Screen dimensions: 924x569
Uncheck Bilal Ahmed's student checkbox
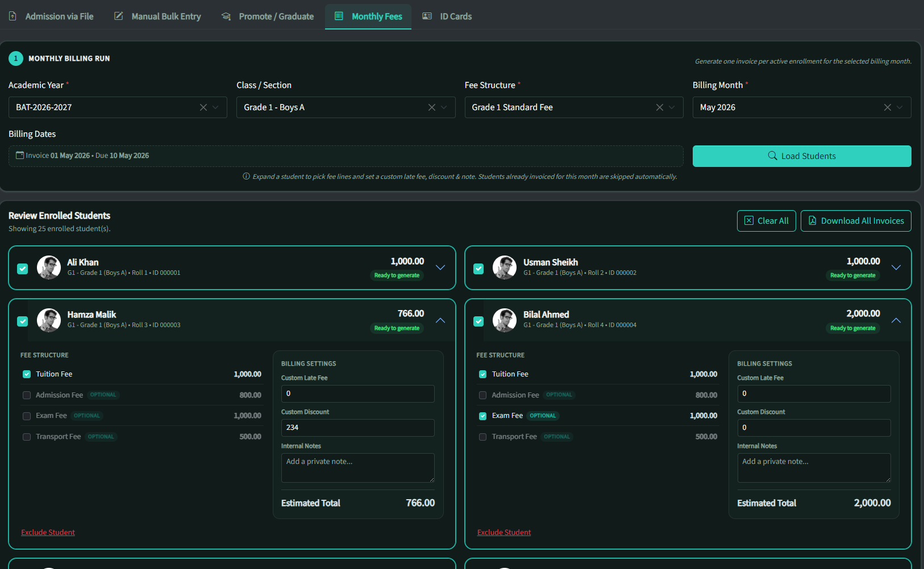pos(478,321)
